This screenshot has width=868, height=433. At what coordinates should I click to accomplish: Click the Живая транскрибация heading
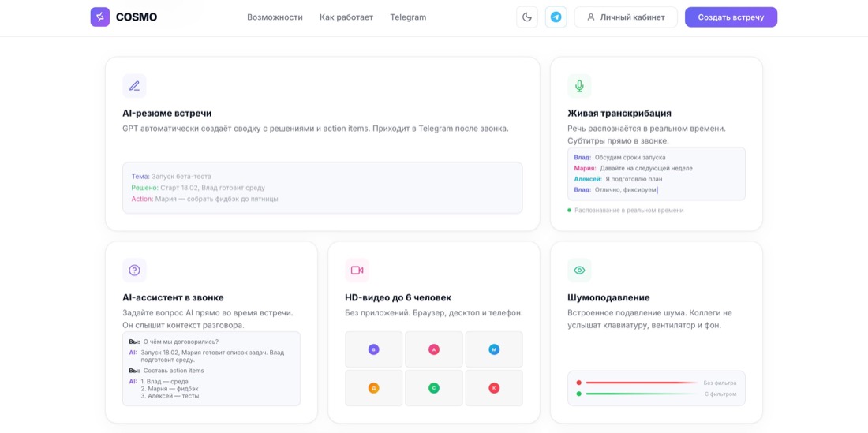[x=619, y=114]
